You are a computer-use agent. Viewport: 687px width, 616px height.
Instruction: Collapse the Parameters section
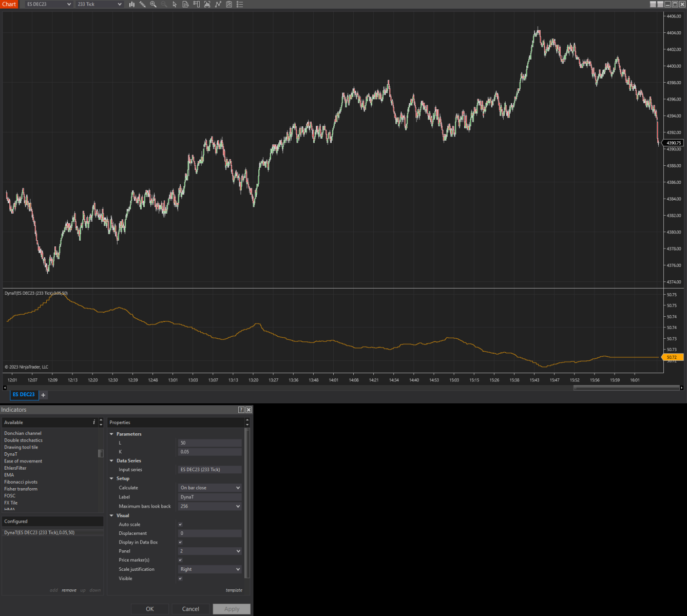tap(111, 434)
